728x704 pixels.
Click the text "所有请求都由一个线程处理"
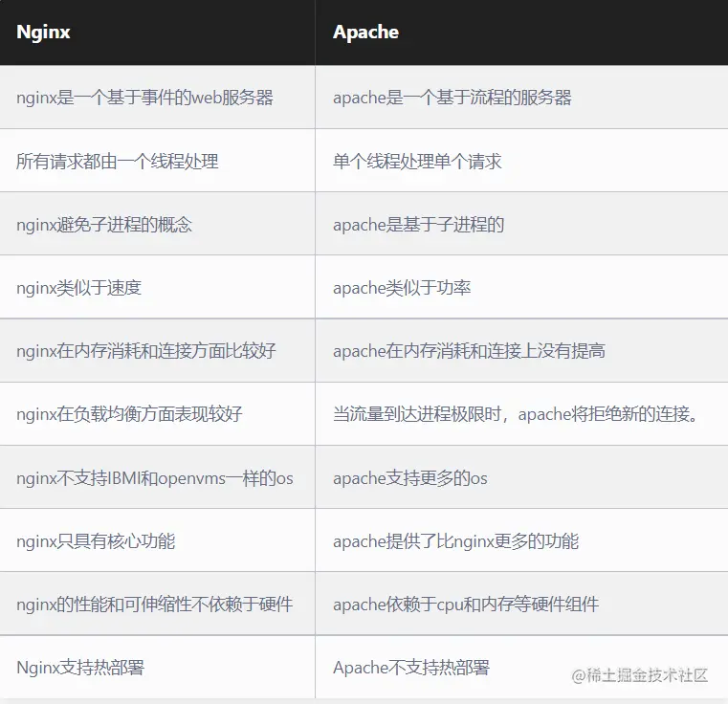[117, 161]
